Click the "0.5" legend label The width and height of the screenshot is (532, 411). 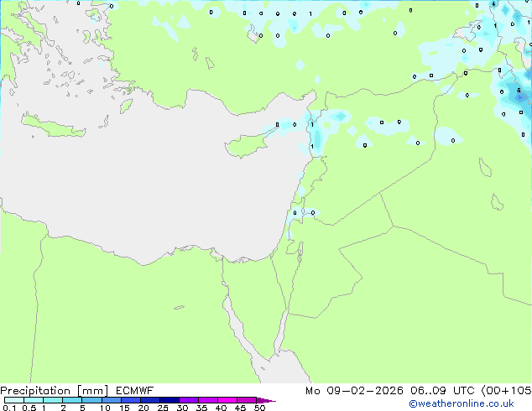29,408
